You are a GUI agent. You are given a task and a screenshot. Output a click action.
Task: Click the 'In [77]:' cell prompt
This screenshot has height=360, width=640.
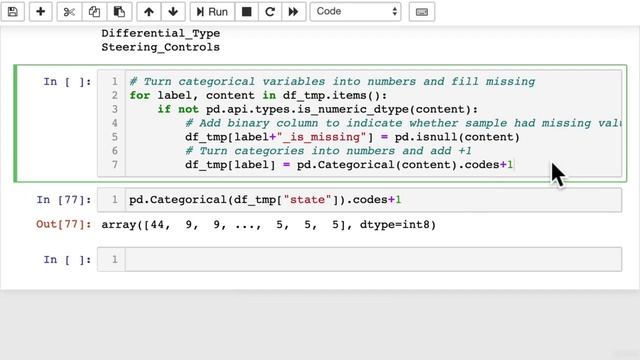[64, 200]
